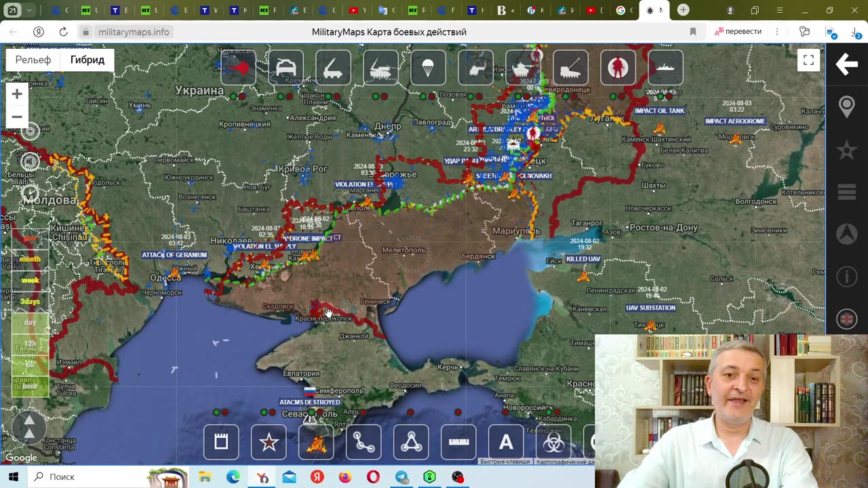Click the round globe icon in sidebar

tap(847, 319)
